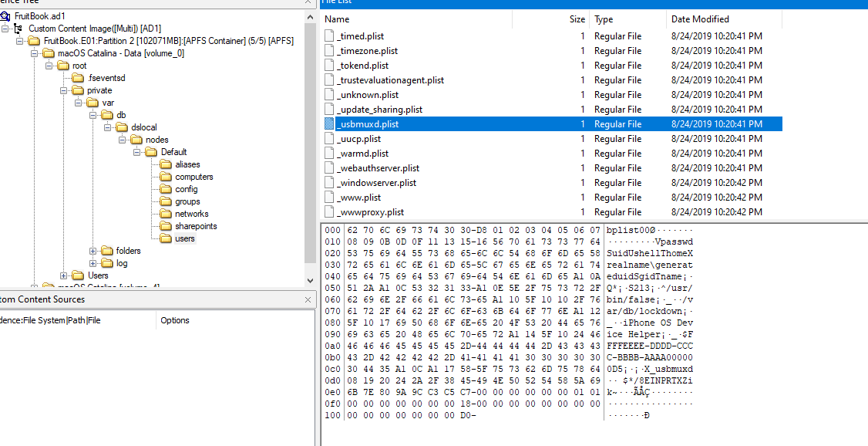Collapse the FruitBook.E01 Partition 2 node
The width and height of the screenshot is (868, 446).
[19, 41]
